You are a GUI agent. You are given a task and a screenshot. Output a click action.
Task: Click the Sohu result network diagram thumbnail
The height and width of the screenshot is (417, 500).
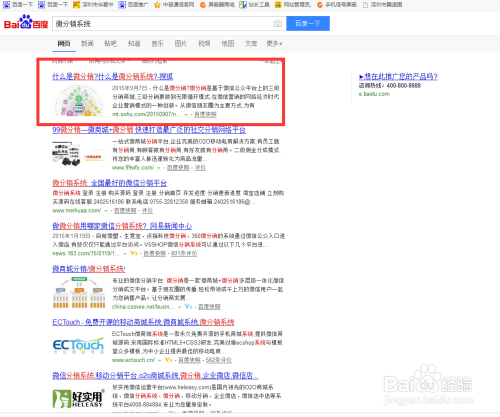79,101
